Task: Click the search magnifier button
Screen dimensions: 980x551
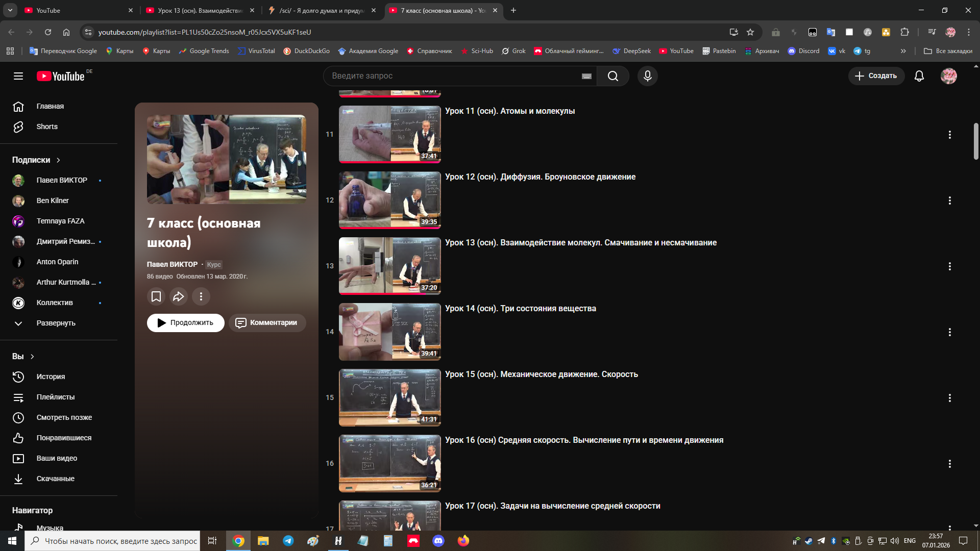Action: click(x=613, y=76)
